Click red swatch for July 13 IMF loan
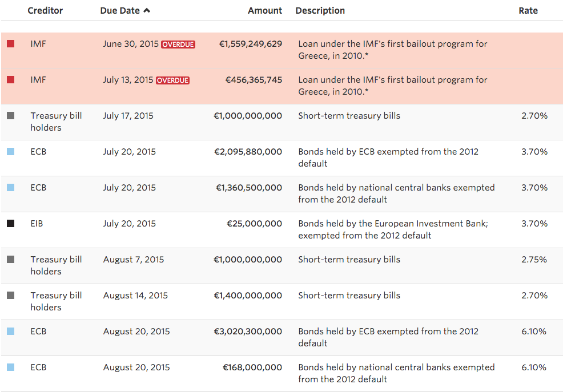563x392 pixels. coord(11,80)
